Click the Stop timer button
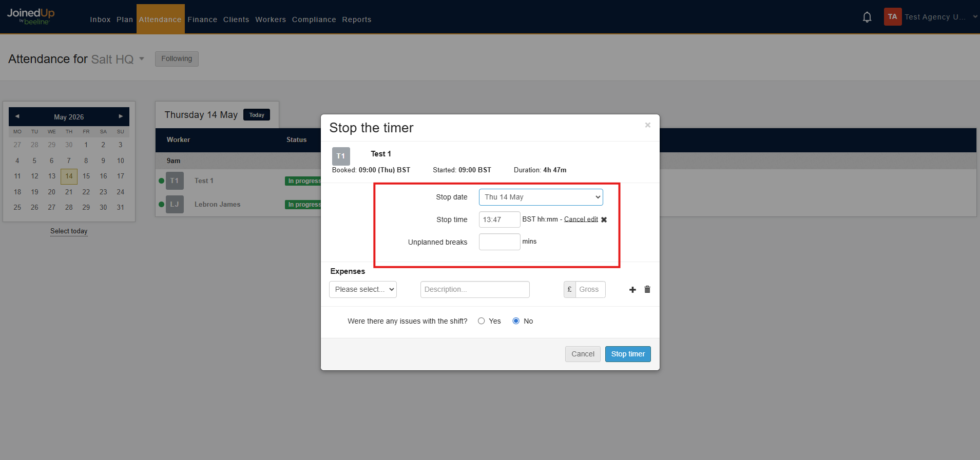980x460 pixels. point(628,354)
